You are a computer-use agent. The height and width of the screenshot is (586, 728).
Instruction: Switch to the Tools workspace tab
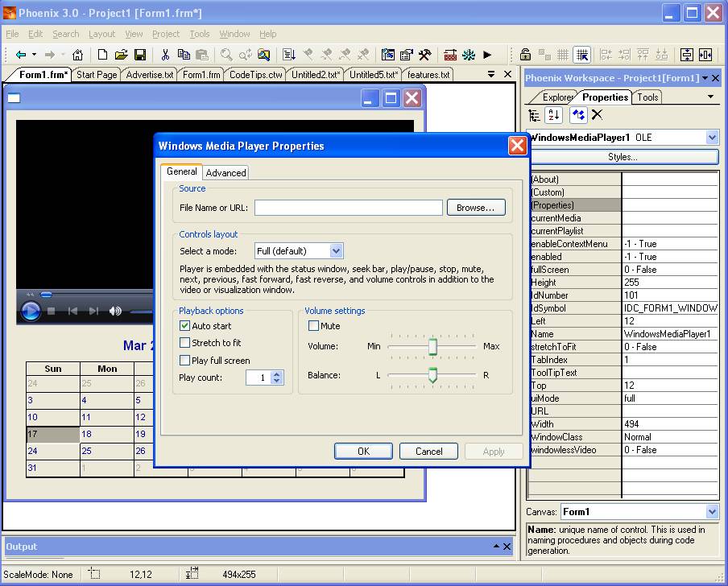coord(647,97)
